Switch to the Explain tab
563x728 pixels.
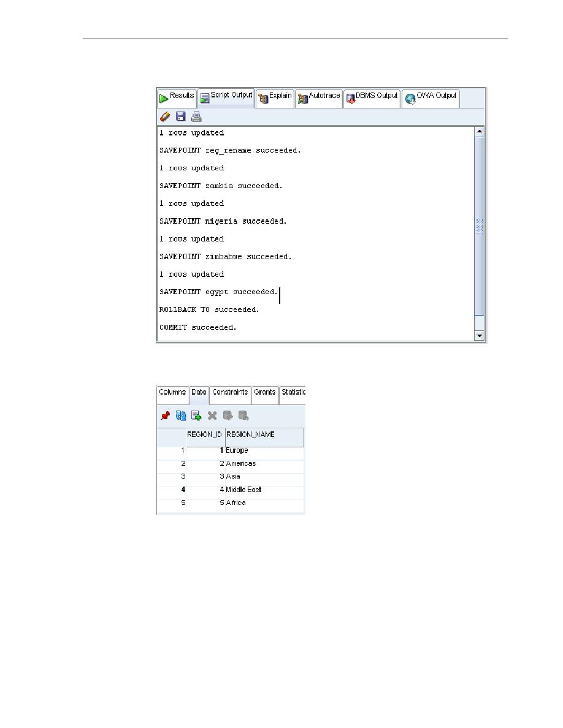point(275,98)
